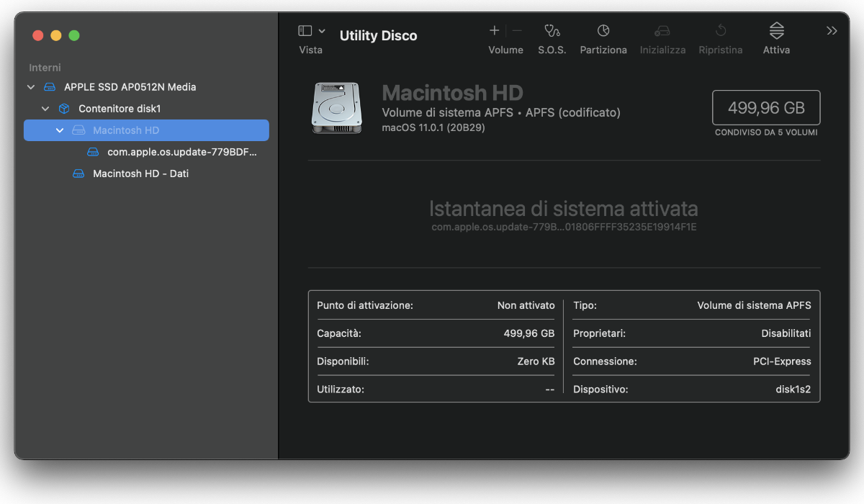
Task: Open the Vista sidebar view button
Action: pos(305,31)
